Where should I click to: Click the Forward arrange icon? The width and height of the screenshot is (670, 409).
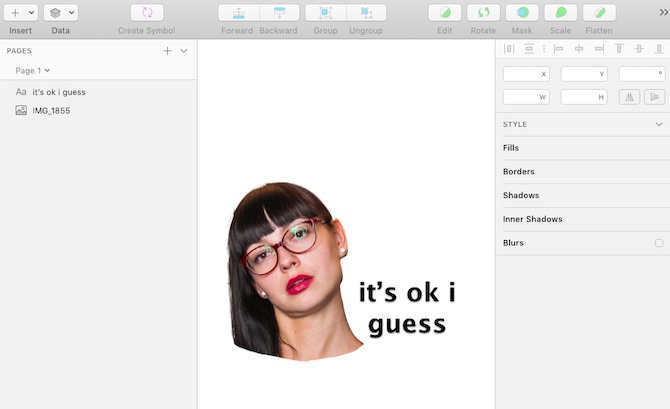(x=238, y=13)
